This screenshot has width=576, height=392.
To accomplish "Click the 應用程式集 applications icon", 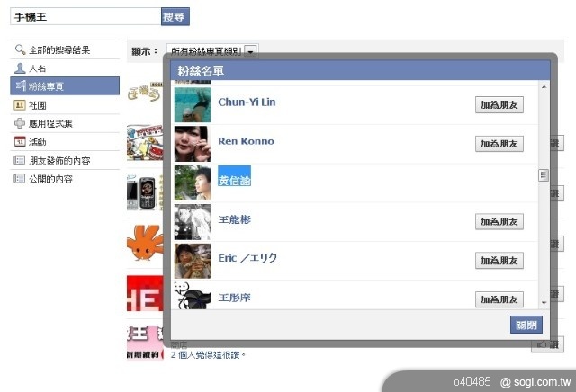I will (20, 123).
